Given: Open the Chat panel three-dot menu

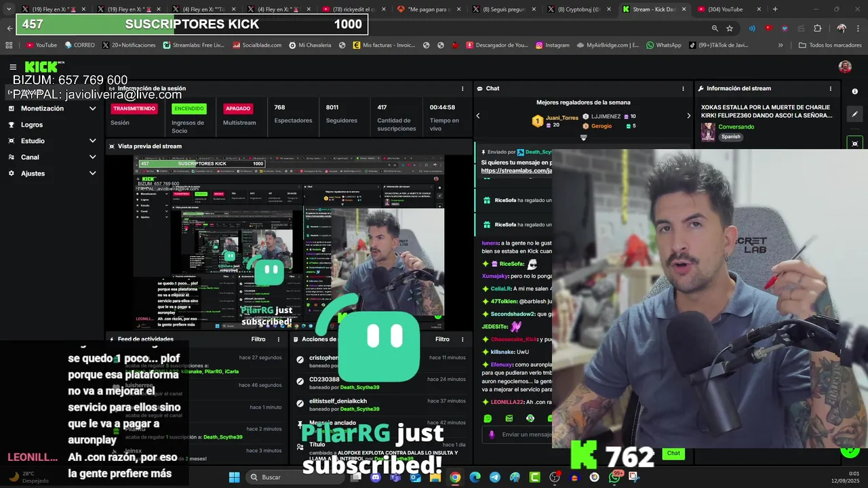Looking at the screenshot, I should (x=683, y=89).
